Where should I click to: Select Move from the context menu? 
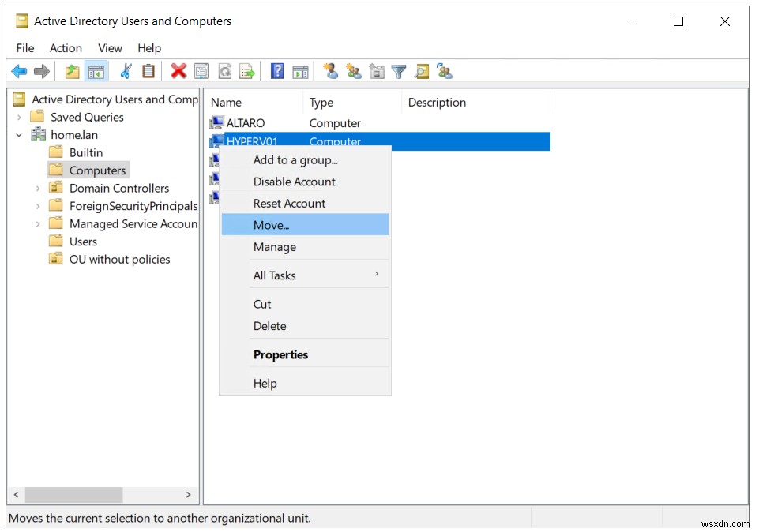pyautogui.click(x=274, y=224)
